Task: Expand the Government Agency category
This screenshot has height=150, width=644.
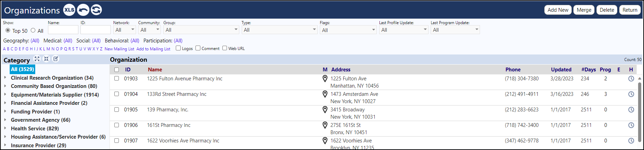Action: click(5, 120)
